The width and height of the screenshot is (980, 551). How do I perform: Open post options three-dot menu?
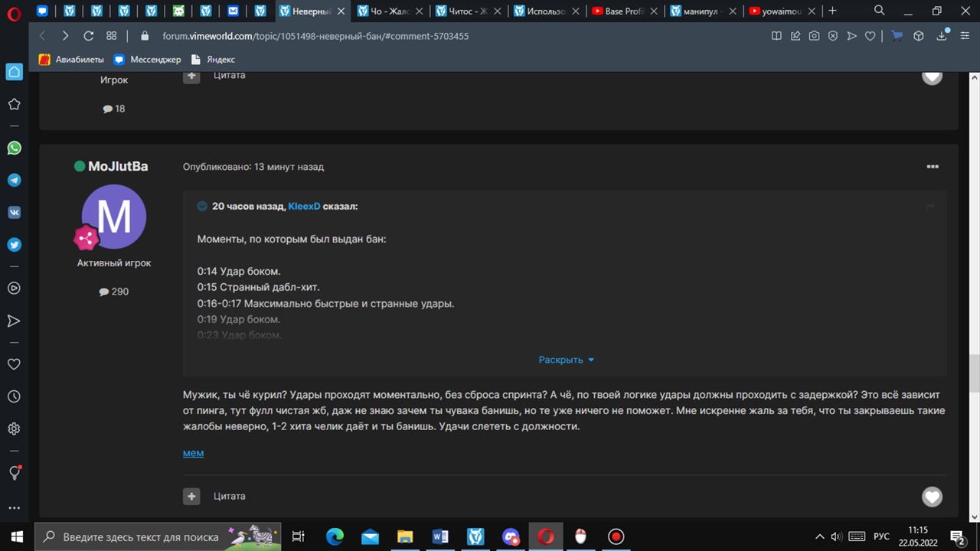click(932, 166)
